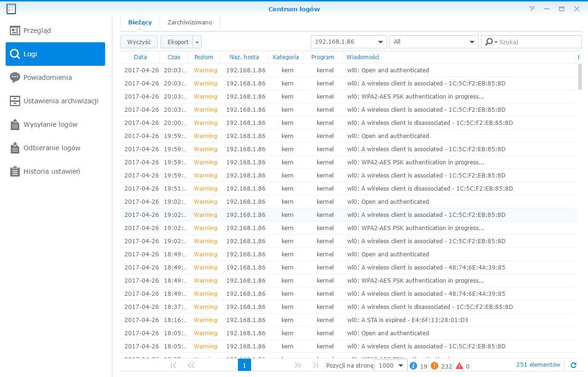Go to first page arrow
Image resolution: width=588 pixels, height=377 pixels.
click(x=173, y=365)
